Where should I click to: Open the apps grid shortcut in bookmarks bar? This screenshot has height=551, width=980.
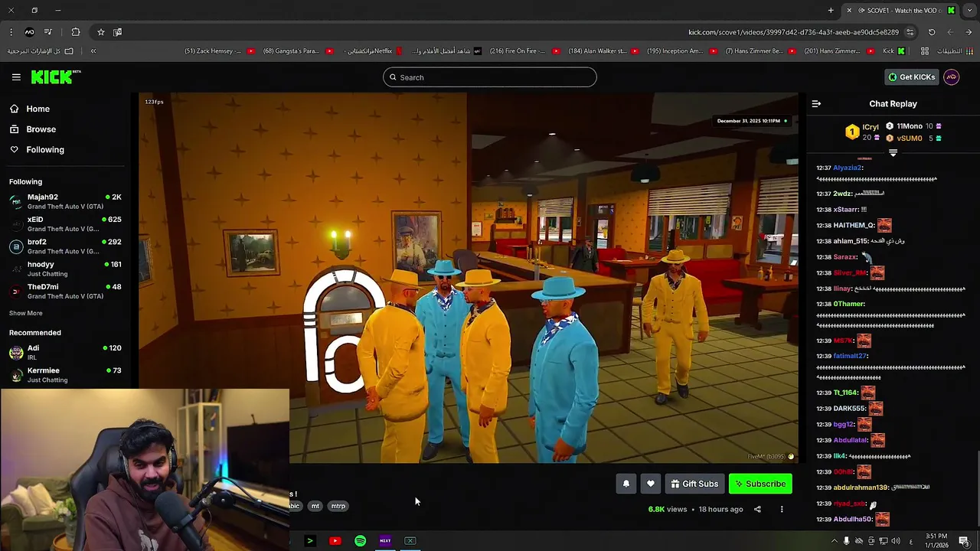[925, 51]
